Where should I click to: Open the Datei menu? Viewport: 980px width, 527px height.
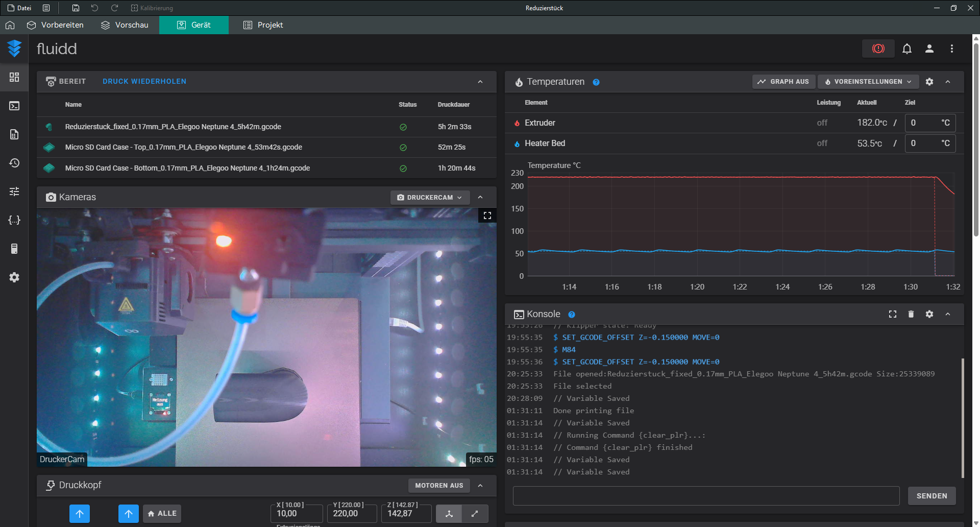click(x=19, y=8)
